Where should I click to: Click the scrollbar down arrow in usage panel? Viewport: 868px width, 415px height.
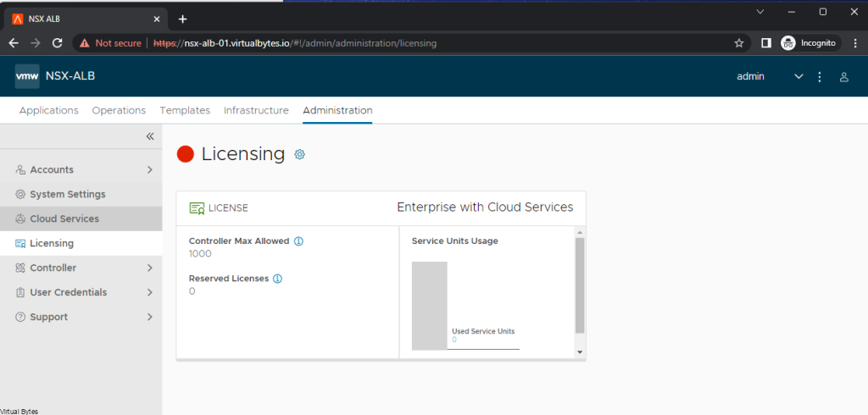coord(580,352)
